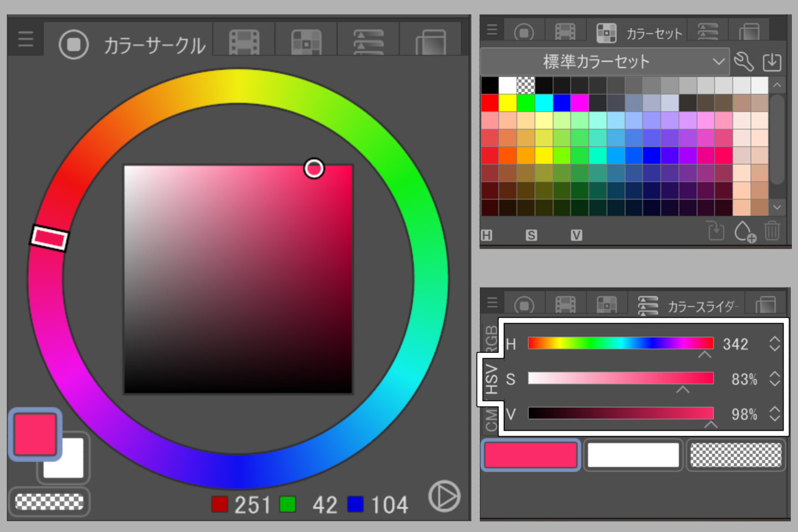The width and height of the screenshot is (798, 532).
Task: Select transparent color below the color wheel
Action: (49, 502)
